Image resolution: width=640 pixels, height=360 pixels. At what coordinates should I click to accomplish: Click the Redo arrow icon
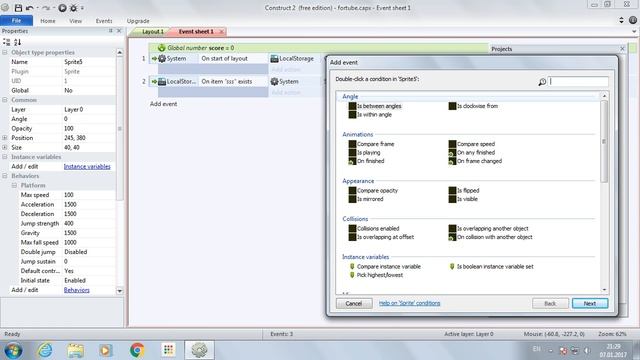pos(46,8)
